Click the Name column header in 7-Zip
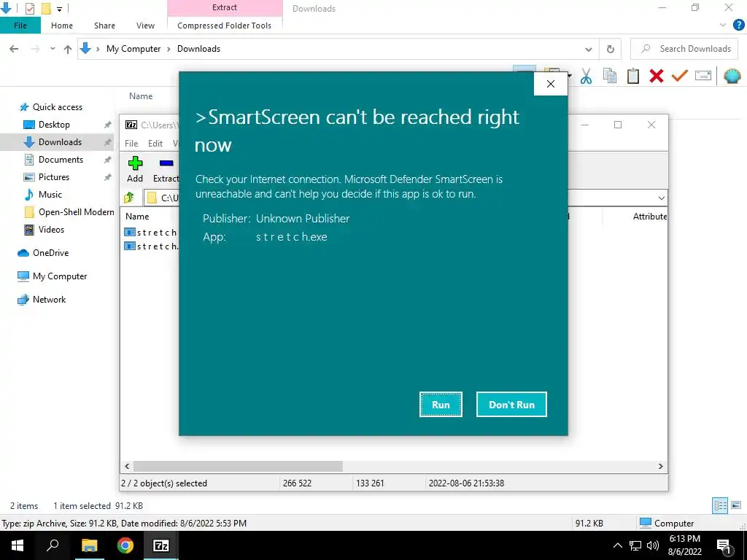The width and height of the screenshot is (747, 560). (x=137, y=216)
